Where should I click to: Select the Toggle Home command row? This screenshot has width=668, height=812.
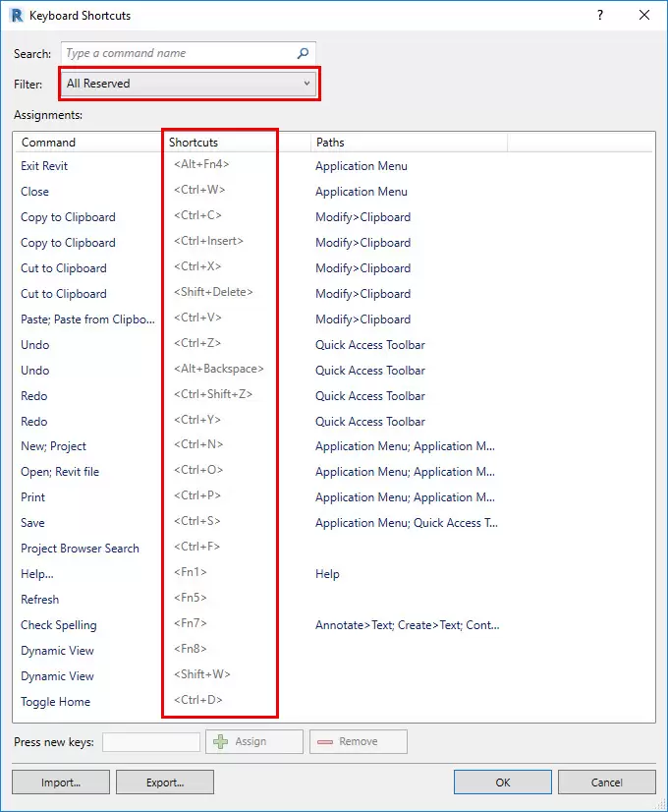click(x=55, y=702)
